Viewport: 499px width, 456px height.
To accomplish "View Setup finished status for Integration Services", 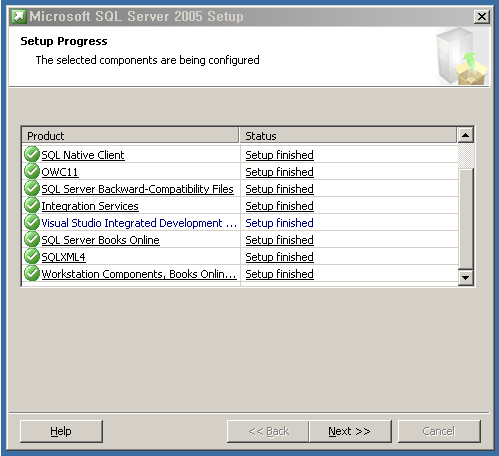I will click(279, 206).
